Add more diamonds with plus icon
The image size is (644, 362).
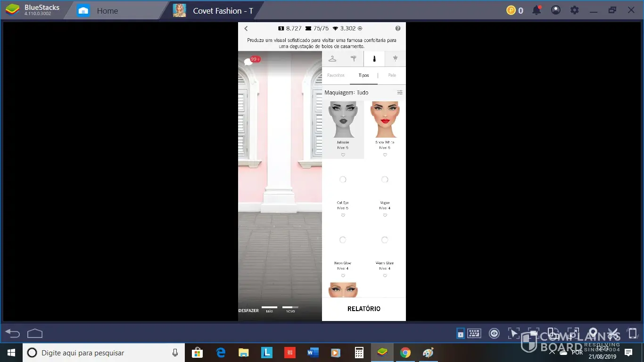pos(360,29)
